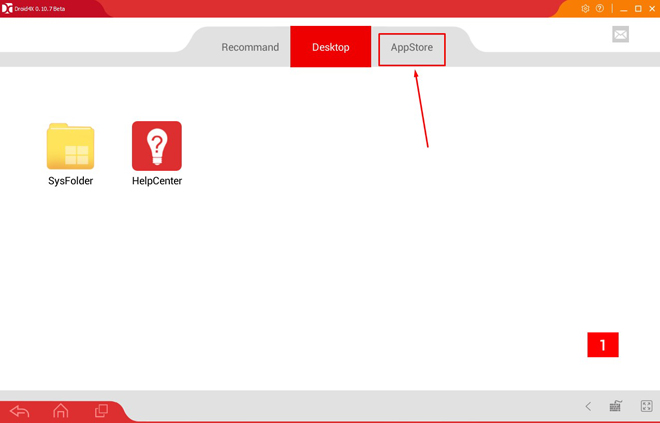This screenshot has height=423, width=660.
Task: Go to Android home screen icon
Action: click(61, 410)
